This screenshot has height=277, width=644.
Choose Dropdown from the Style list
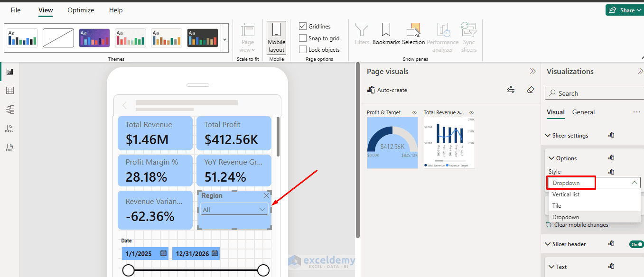(594, 217)
